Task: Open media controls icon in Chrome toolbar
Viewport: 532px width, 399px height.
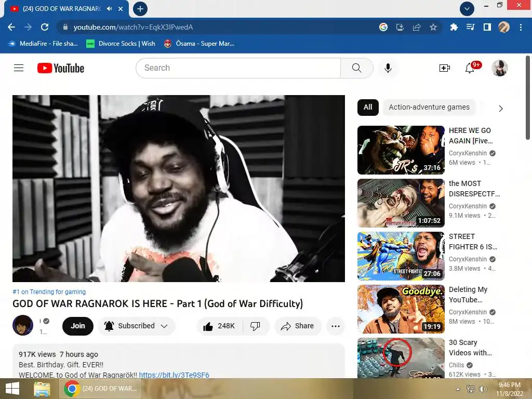Action: [470, 27]
